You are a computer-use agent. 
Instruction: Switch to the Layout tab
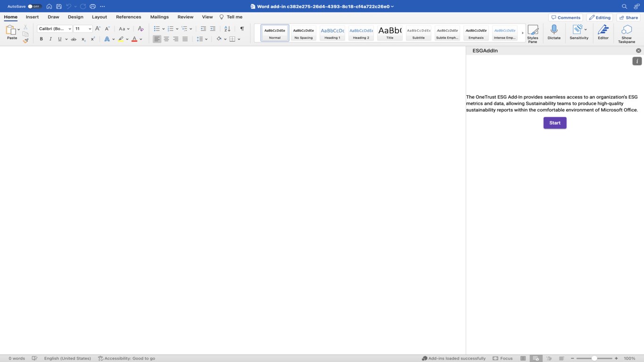point(99,17)
